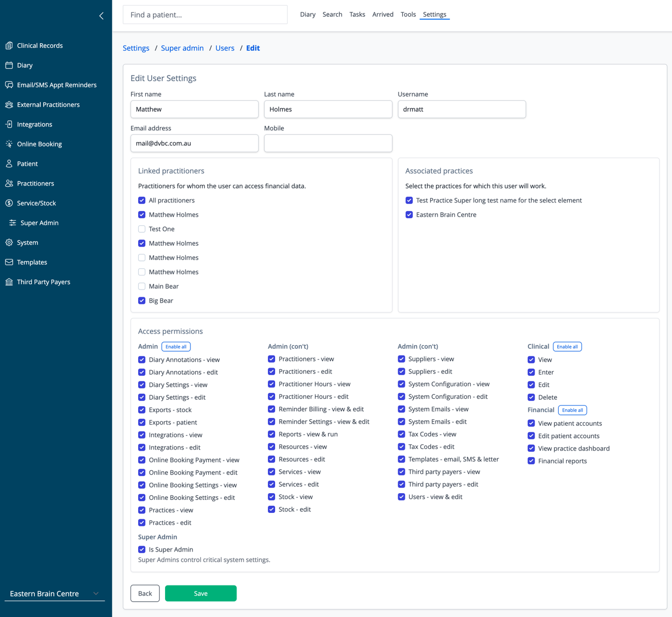Focus the Find a patient search field
Screen dimensions: 672x617
(205, 15)
